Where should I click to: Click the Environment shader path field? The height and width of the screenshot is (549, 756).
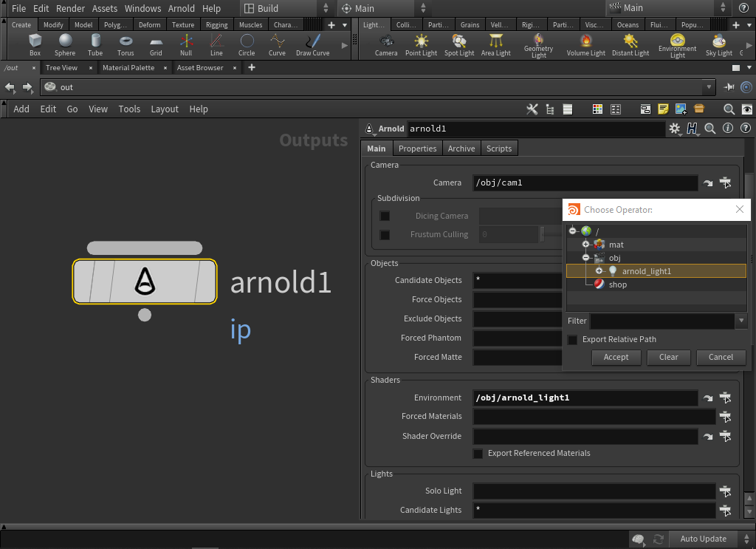[x=585, y=398]
